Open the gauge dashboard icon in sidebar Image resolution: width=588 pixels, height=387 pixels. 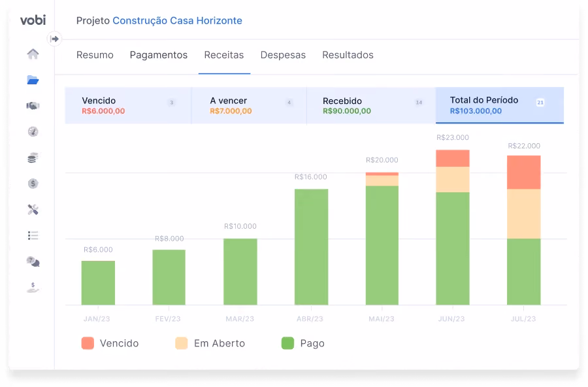(33, 132)
